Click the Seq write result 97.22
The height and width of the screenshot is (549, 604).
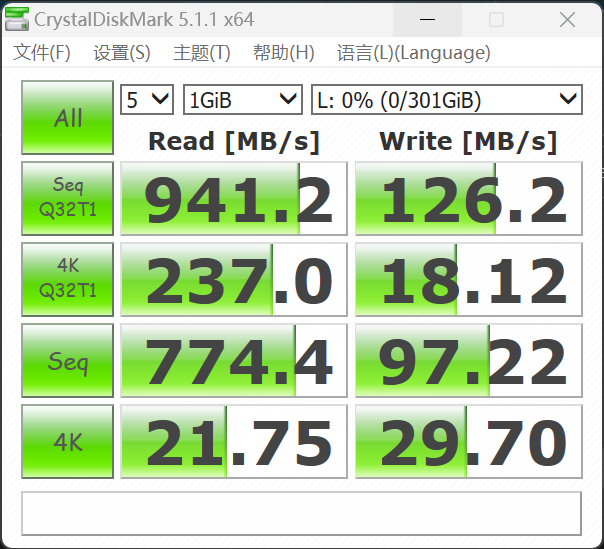click(x=469, y=360)
